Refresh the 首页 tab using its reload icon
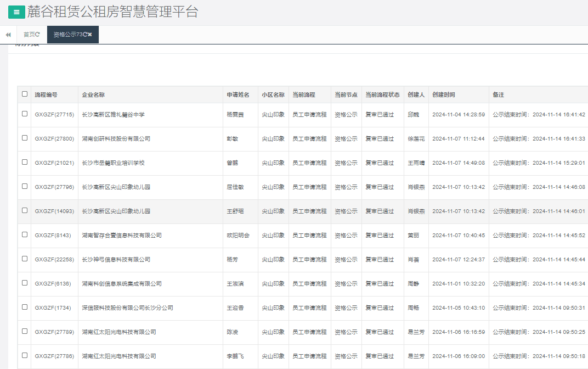This screenshot has height=369, width=588. [38, 34]
